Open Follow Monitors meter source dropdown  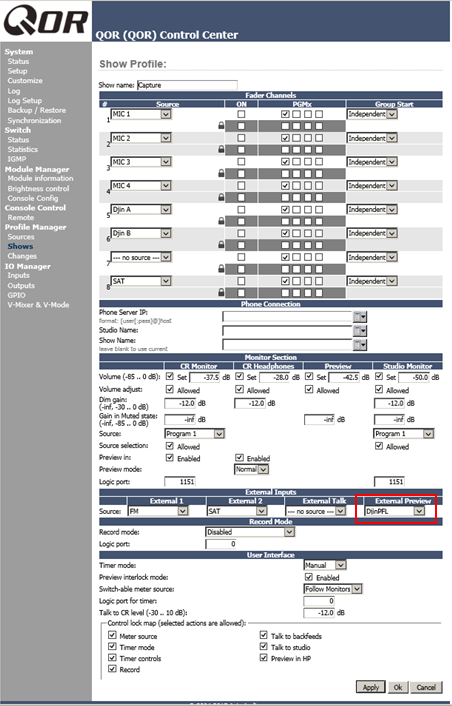[x=333, y=589]
